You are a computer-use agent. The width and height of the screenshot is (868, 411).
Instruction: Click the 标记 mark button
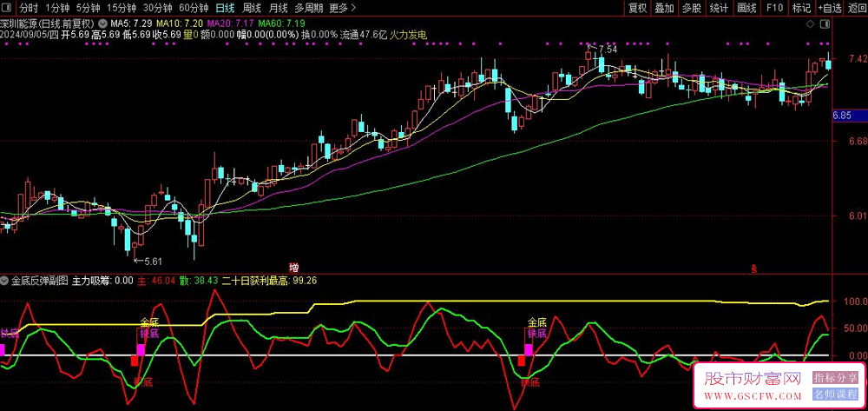pyautogui.click(x=801, y=8)
